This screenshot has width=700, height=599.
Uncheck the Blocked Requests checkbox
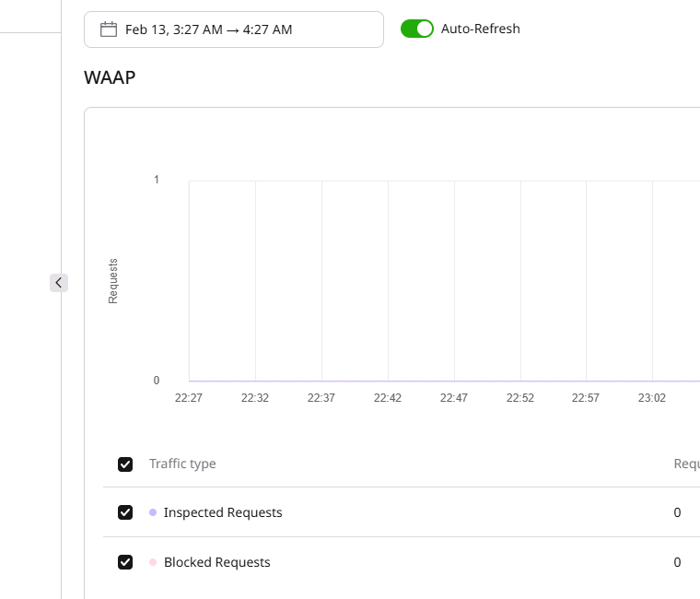[x=125, y=562]
